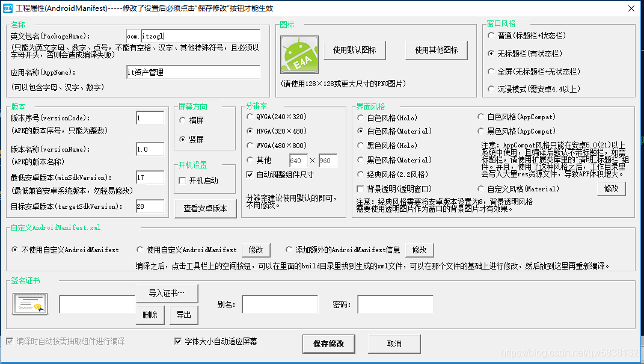
Task: Click 使用其他图标 button
Action: (436, 50)
